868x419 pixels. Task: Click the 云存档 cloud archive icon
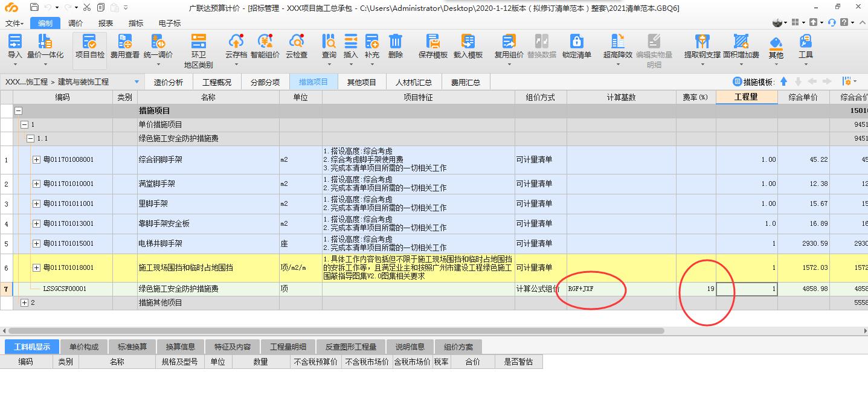(x=236, y=41)
